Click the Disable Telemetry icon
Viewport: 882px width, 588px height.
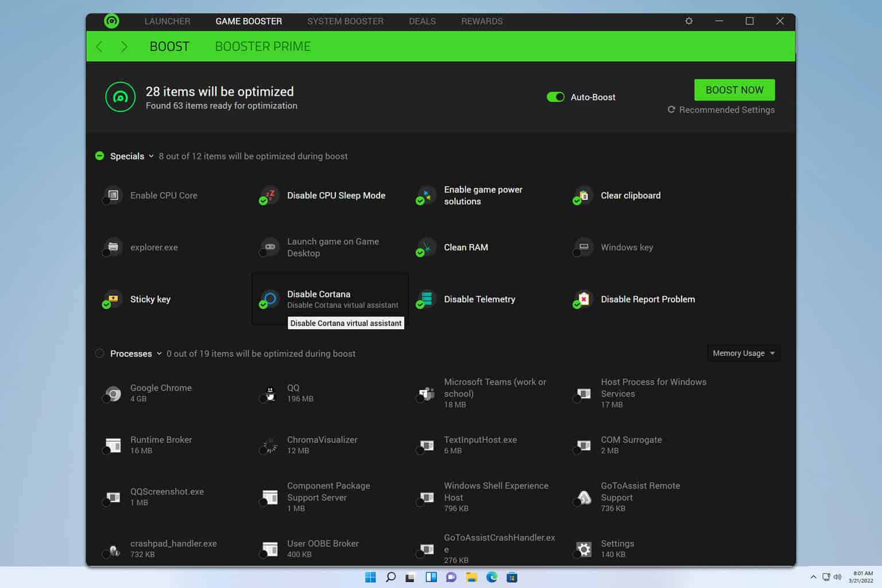click(x=427, y=299)
